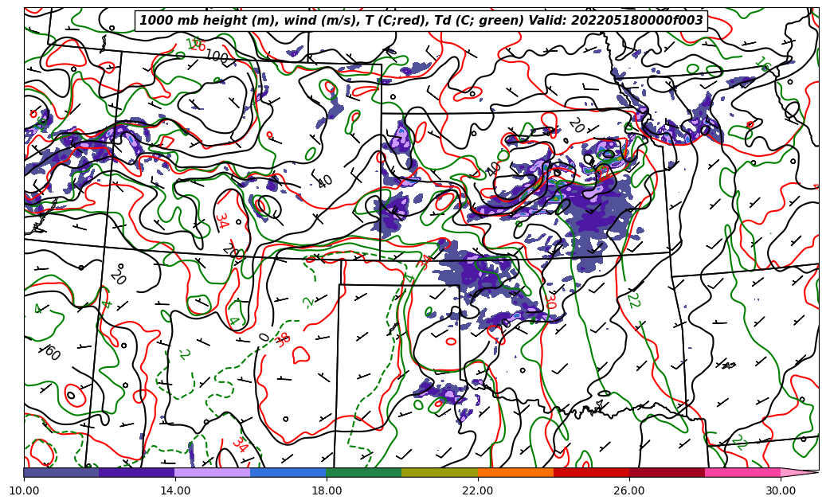Click the map title with valid time 202205180000f003

tap(421, 21)
